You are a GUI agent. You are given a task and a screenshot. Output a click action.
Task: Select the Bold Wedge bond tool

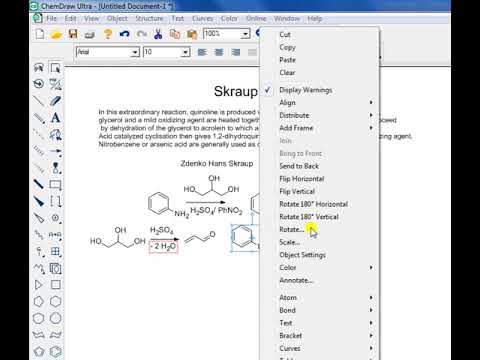(39, 201)
